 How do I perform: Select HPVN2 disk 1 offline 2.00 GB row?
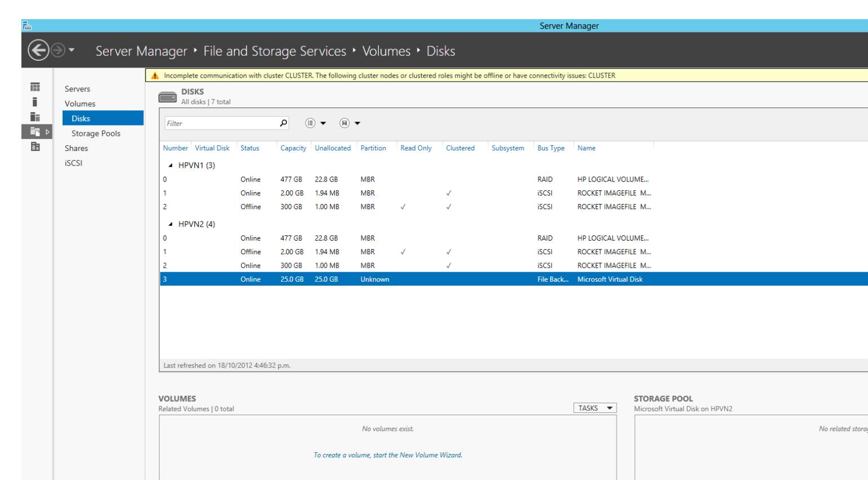click(513, 252)
